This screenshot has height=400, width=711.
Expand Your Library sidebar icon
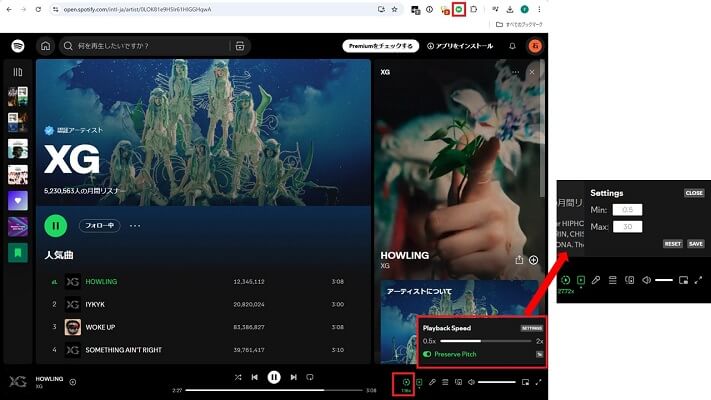[18, 72]
